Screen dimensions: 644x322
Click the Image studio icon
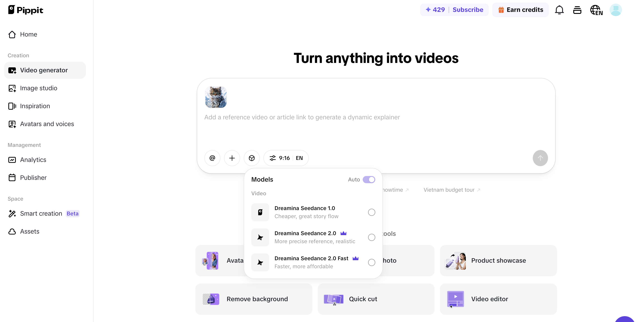(12, 88)
